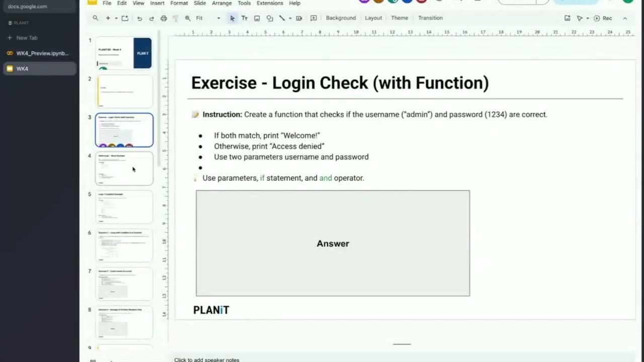Open the Layout options
The image size is (644, 362).
click(373, 18)
